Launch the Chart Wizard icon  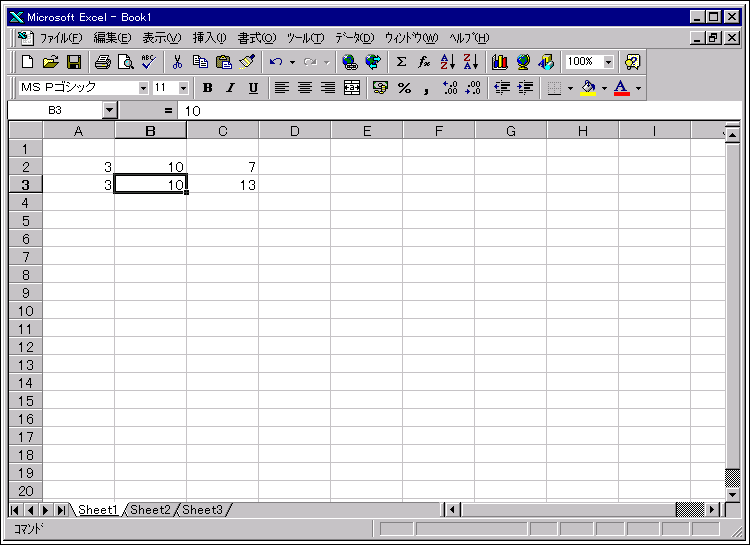[x=500, y=62]
